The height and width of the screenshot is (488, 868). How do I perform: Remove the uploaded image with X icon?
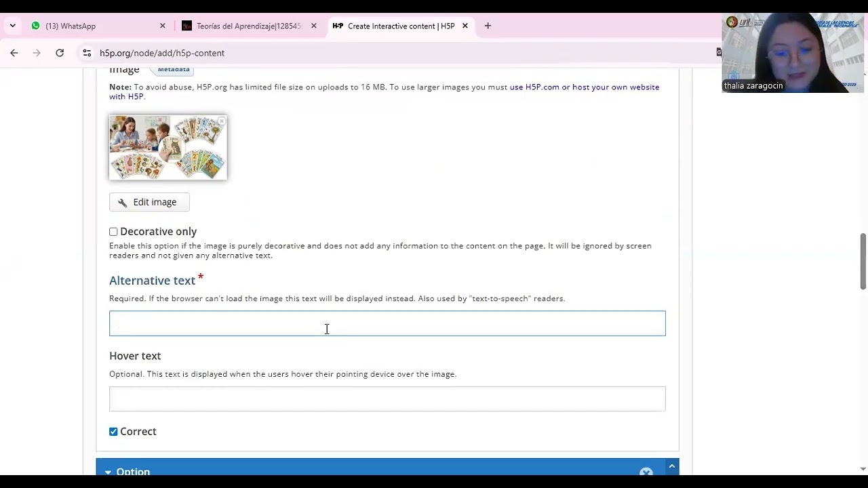[x=221, y=121]
